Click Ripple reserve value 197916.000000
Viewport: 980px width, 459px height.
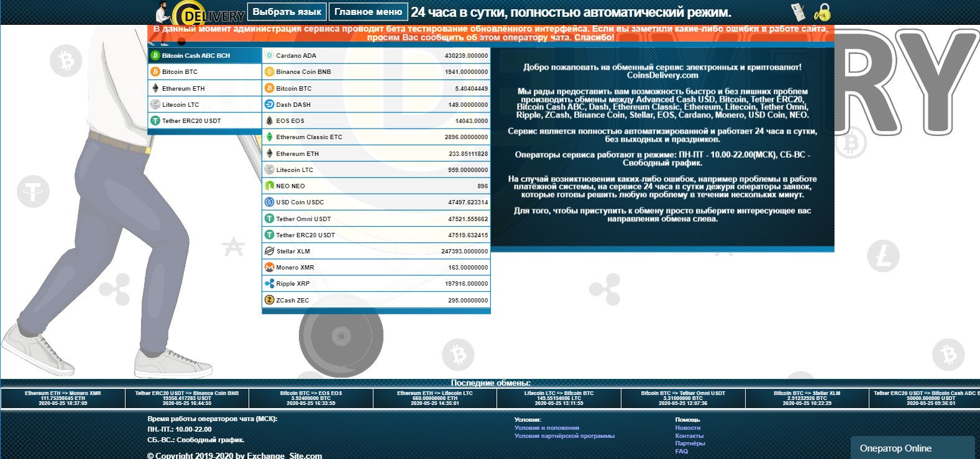[466, 284]
